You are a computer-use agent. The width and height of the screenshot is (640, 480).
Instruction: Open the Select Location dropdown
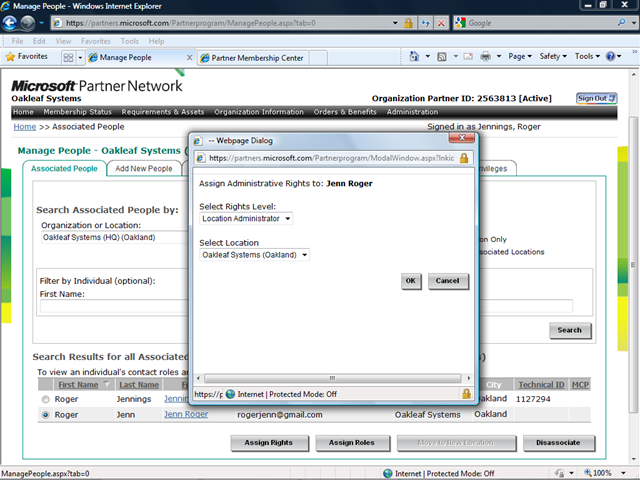point(254,255)
